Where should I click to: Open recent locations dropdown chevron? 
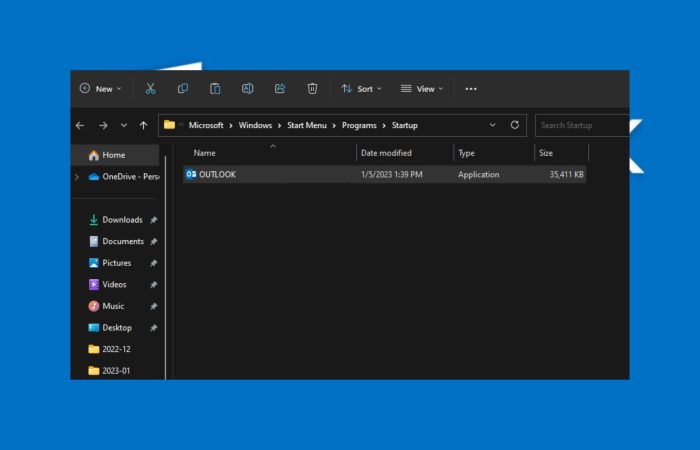pos(124,125)
